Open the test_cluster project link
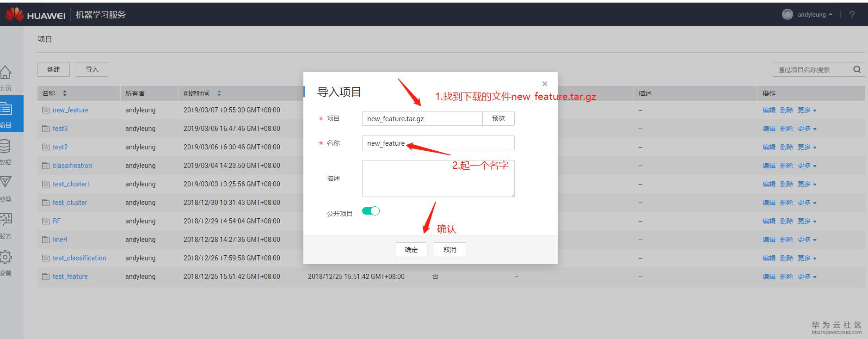Screen dimensions: 868x339 tap(70, 203)
